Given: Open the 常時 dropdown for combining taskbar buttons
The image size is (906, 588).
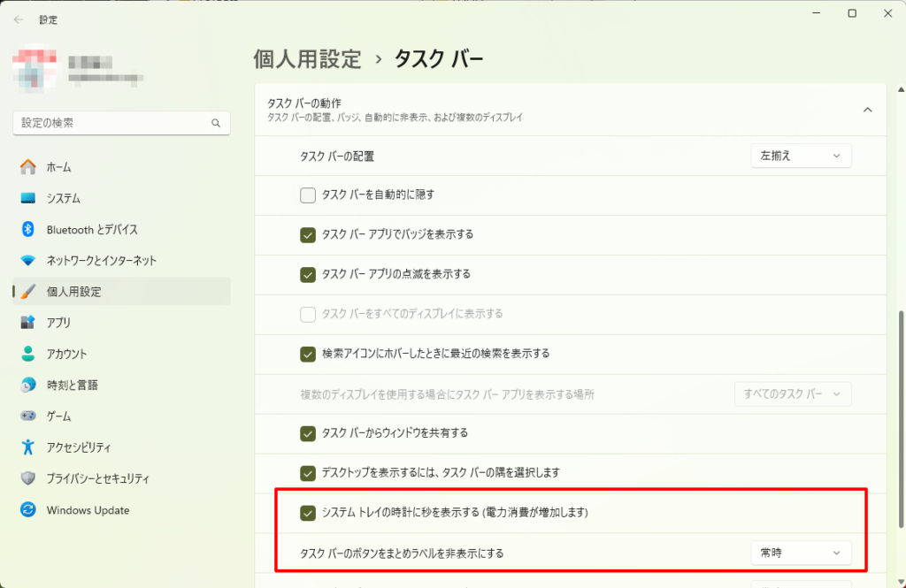Looking at the screenshot, I should pos(801,554).
